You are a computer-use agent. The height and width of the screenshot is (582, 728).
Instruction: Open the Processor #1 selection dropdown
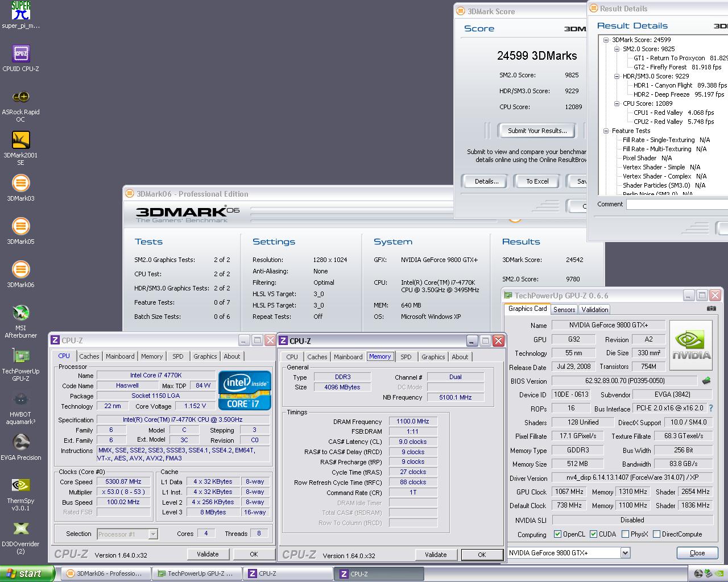coord(152,534)
